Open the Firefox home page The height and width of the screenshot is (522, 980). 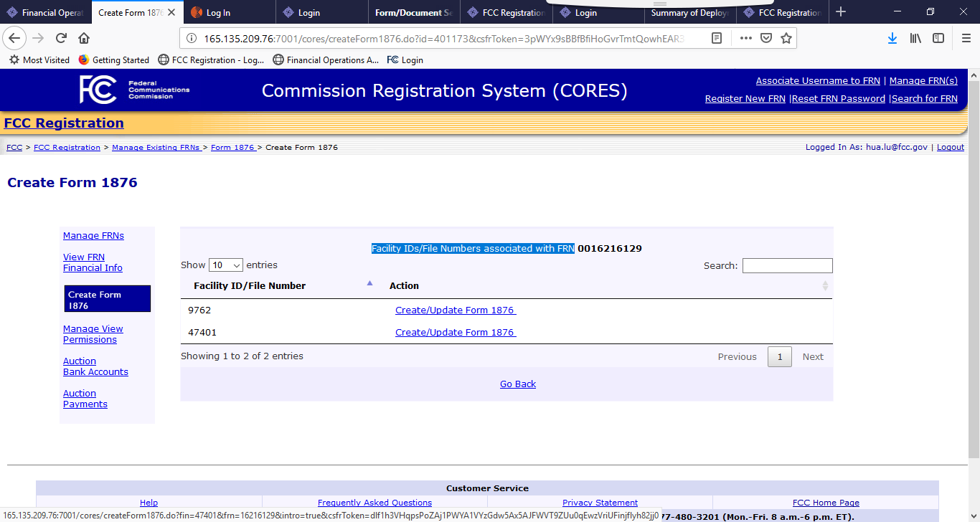84,38
